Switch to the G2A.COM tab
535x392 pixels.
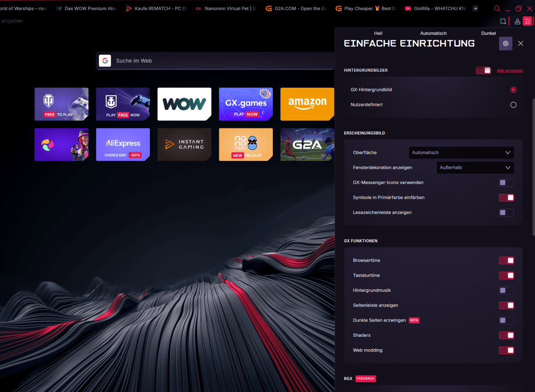pos(296,8)
